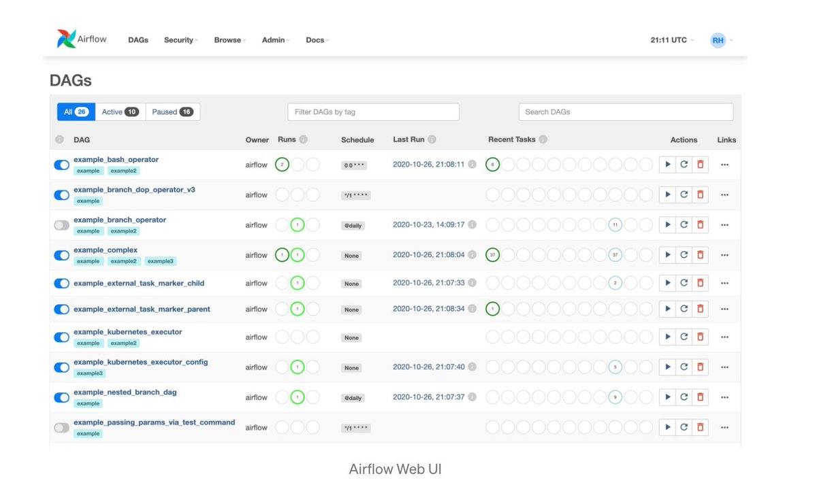Delete the example_branch_operator DAG
Image resolution: width=817 pixels, height=504 pixels.
click(x=700, y=224)
